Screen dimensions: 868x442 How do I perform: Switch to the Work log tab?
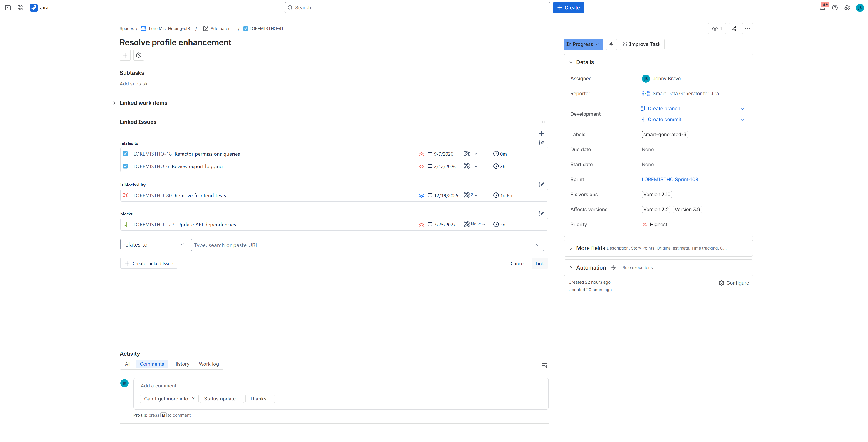[x=209, y=364]
